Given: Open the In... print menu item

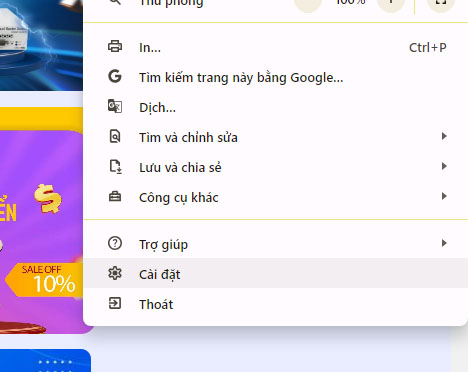Looking at the screenshot, I should pyautogui.click(x=275, y=47).
